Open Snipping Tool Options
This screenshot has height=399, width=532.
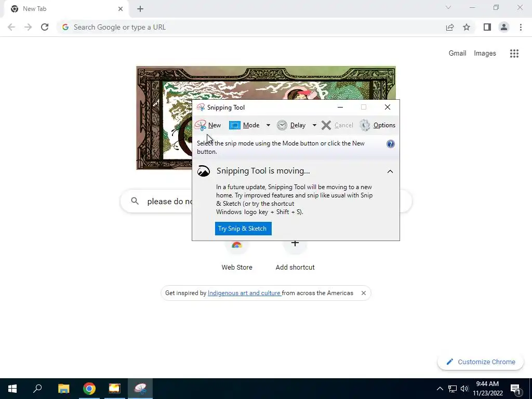[x=377, y=125]
